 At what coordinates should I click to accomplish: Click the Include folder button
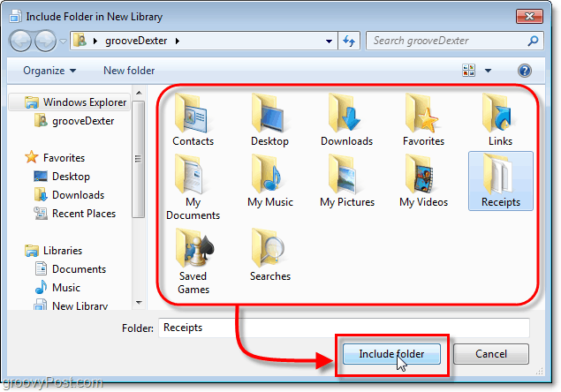(391, 354)
